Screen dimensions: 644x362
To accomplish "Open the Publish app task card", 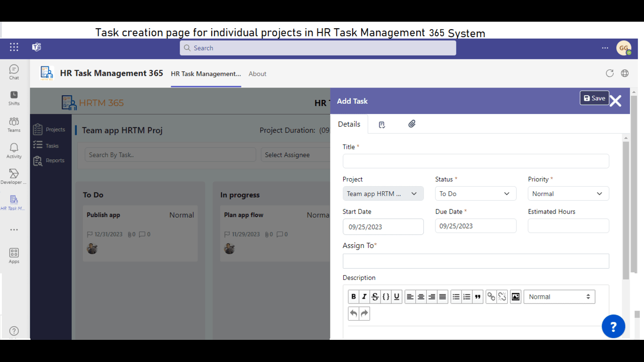I will coord(140,233).
